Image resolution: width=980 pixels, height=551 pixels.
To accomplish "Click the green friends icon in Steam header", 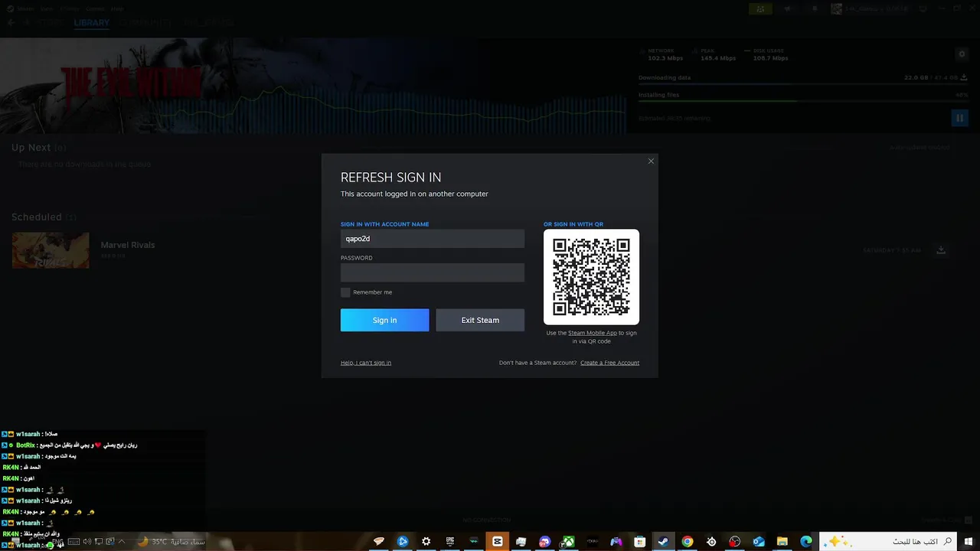I will [x=760, y=8].
